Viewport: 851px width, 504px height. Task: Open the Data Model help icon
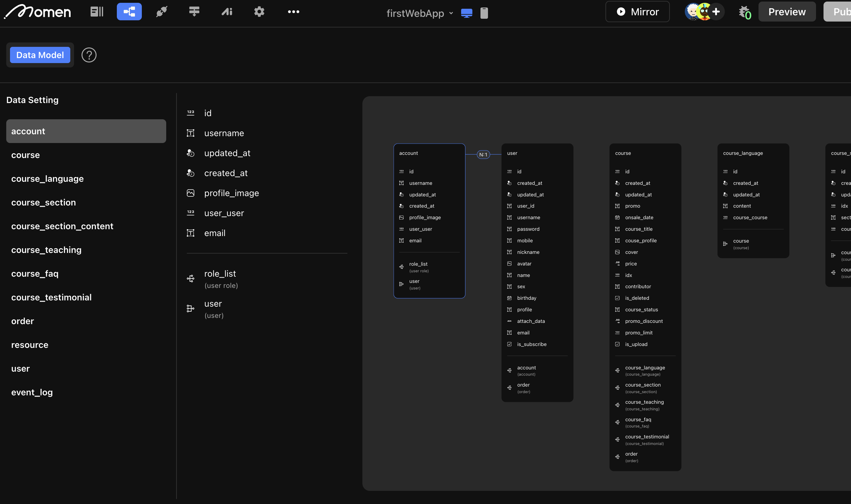[x=89, y=55]
